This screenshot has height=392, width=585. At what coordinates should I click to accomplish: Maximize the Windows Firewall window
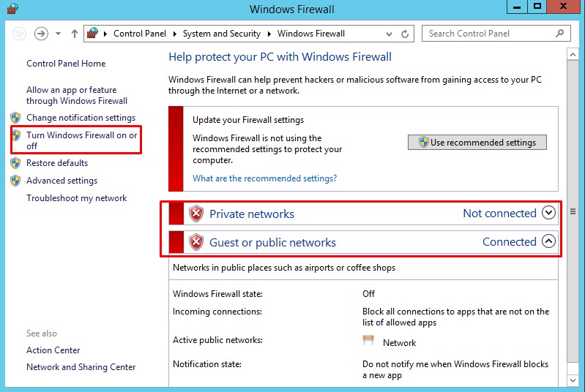point(537,7)
